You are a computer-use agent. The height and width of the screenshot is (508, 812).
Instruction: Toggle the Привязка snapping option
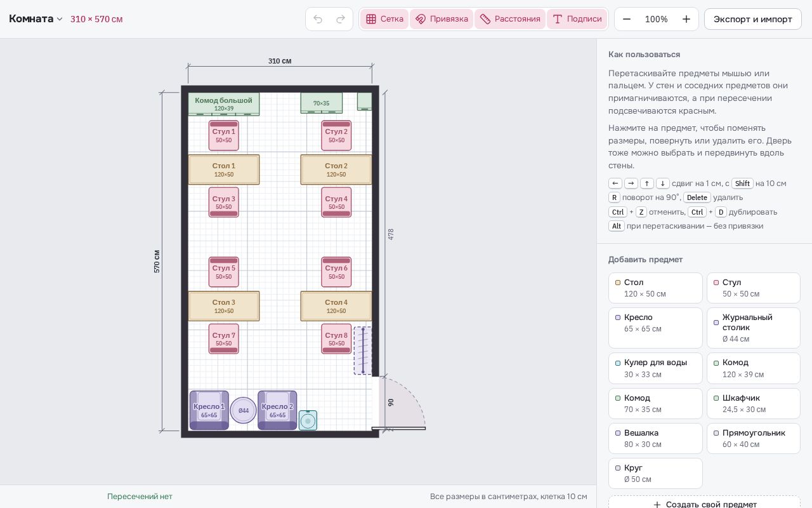(x=442, y=19)
